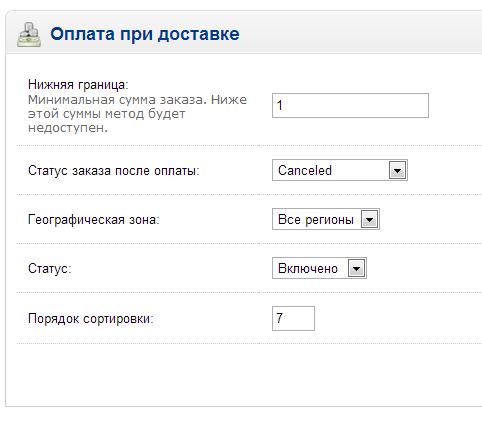This screenshot has width=482, height=421.
Task: Select the "Canceled" text inside the dropdown
Action: coord(305,170)
